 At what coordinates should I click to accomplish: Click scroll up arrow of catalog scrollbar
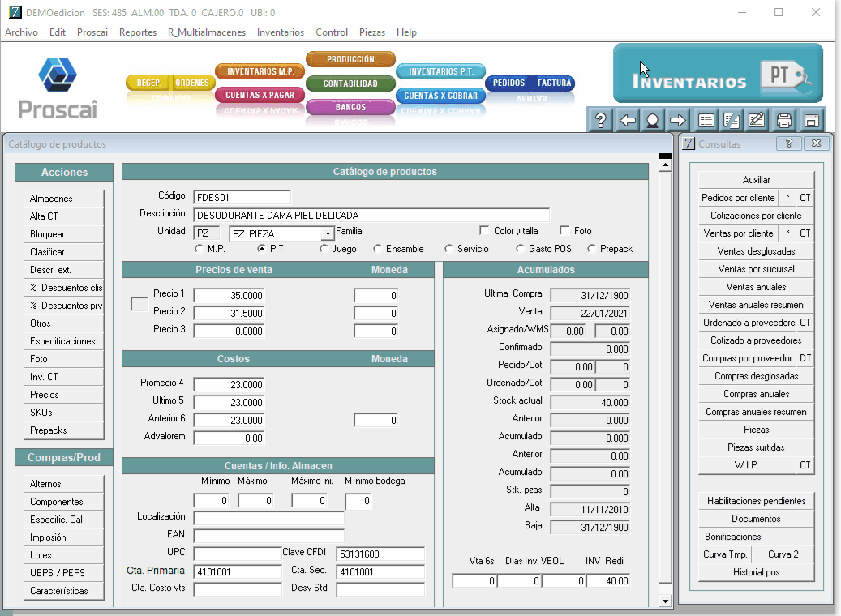coord(665,165)
